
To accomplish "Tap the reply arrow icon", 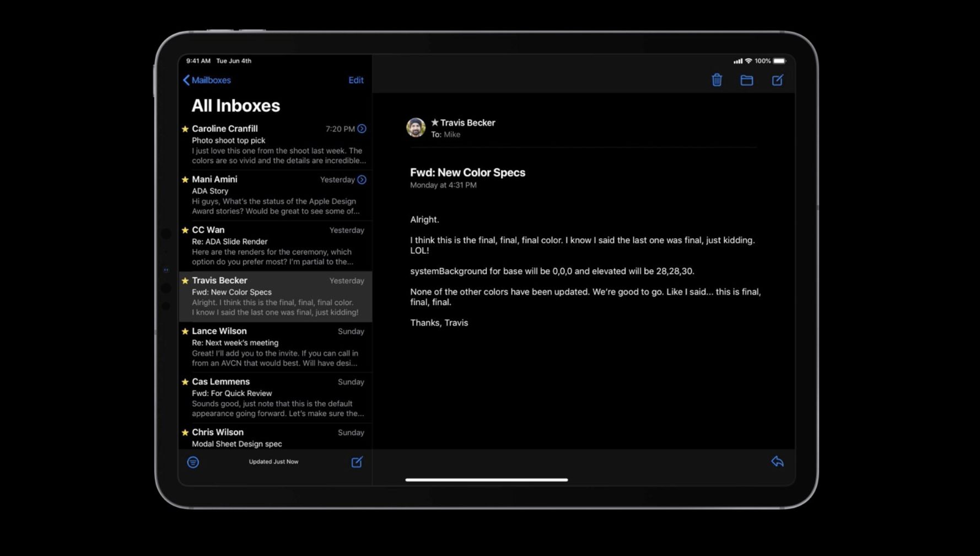I will point(777,462).
